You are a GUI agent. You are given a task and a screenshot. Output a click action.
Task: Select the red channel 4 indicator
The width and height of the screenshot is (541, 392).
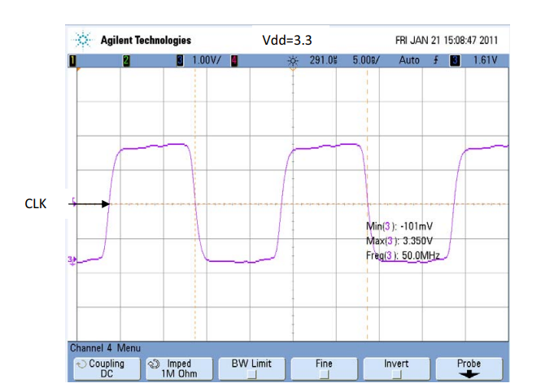point(234,60)
